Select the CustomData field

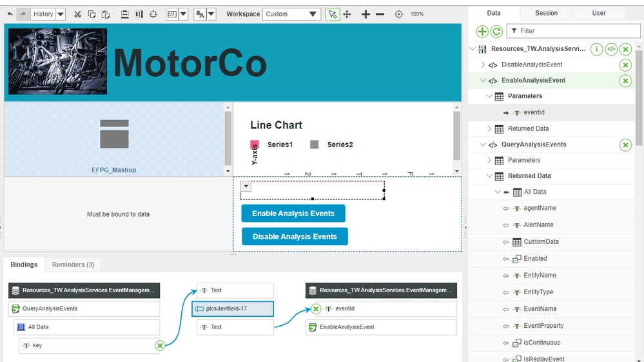tap(552, 241)
